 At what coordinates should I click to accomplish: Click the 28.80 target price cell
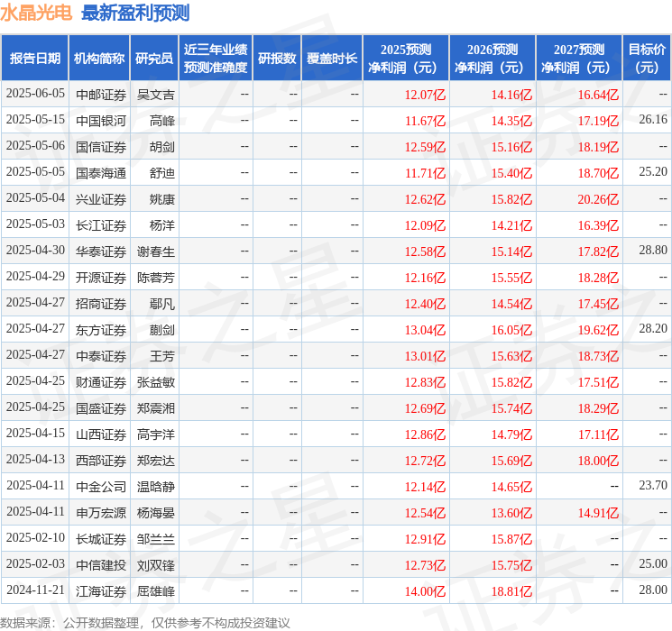(x=652, y=251)
